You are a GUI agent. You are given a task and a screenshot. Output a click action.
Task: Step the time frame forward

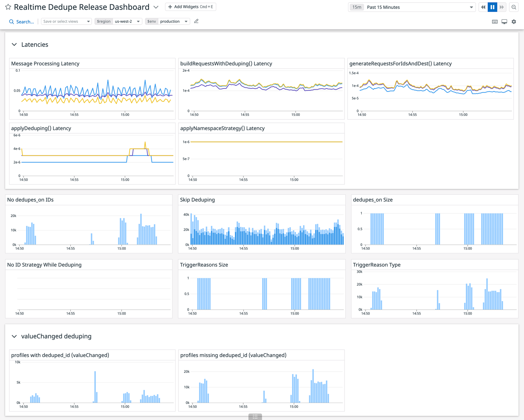501,7
